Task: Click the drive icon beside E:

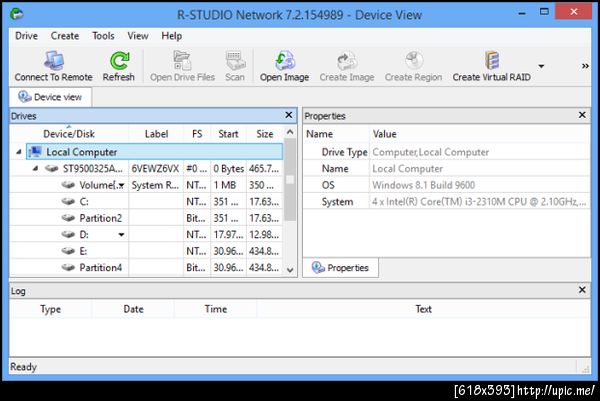Action: pos(68,251)
